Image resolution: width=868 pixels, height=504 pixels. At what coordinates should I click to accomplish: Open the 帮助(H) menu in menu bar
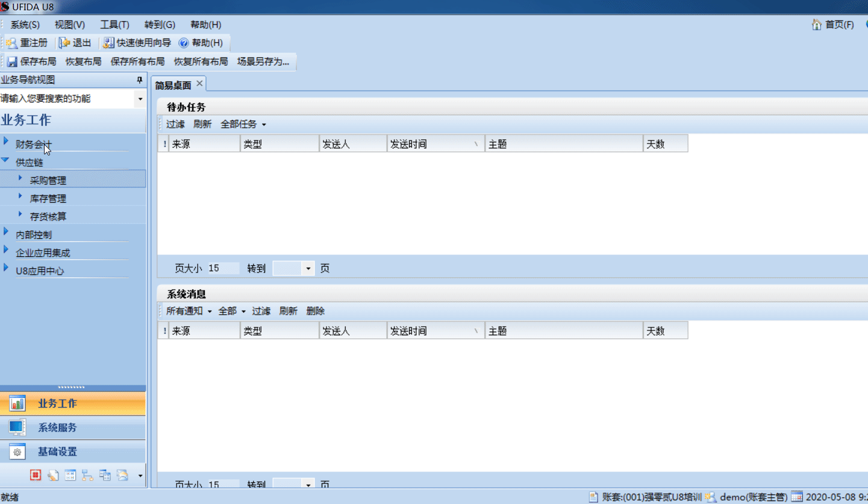pyautogui.click(x=206, y=25)
